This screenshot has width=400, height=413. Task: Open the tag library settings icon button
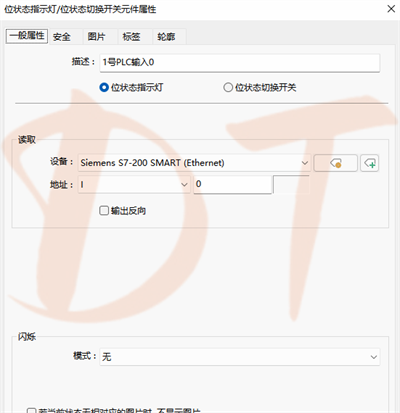tap(336, 163)
